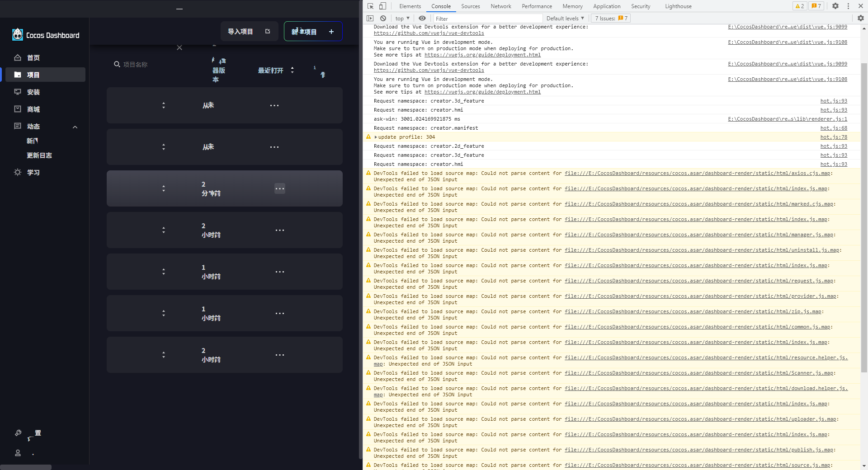Click the warnings count badge showing 2

click(800, 6)
